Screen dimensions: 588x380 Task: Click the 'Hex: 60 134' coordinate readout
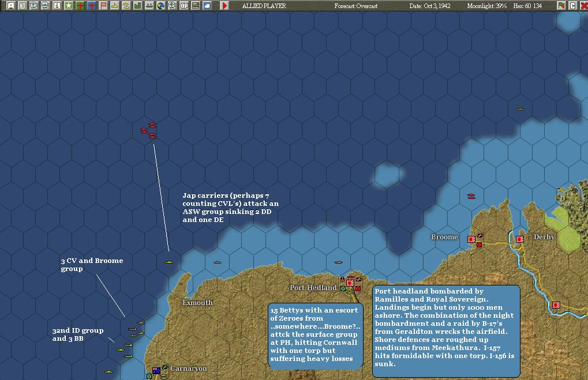click(527, 6)
